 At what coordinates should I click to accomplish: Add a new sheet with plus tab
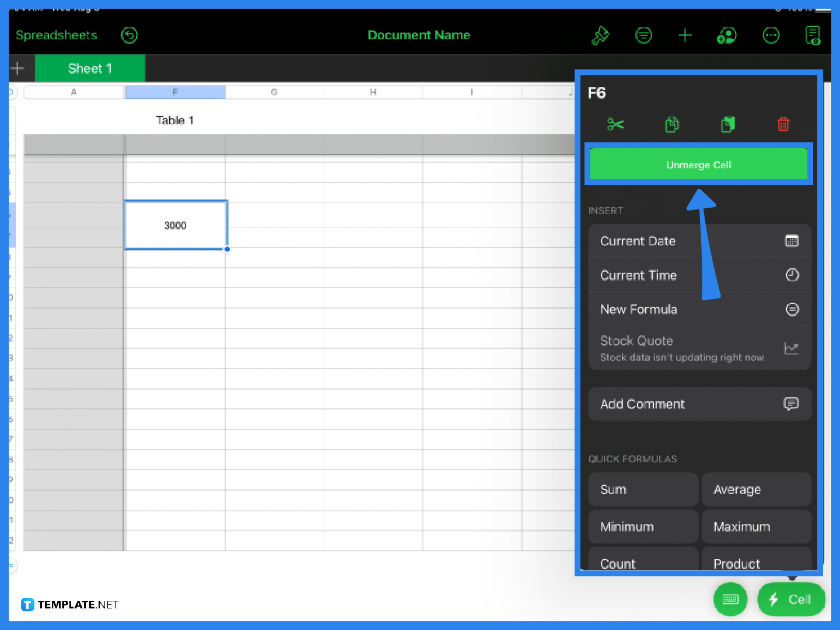17,68
